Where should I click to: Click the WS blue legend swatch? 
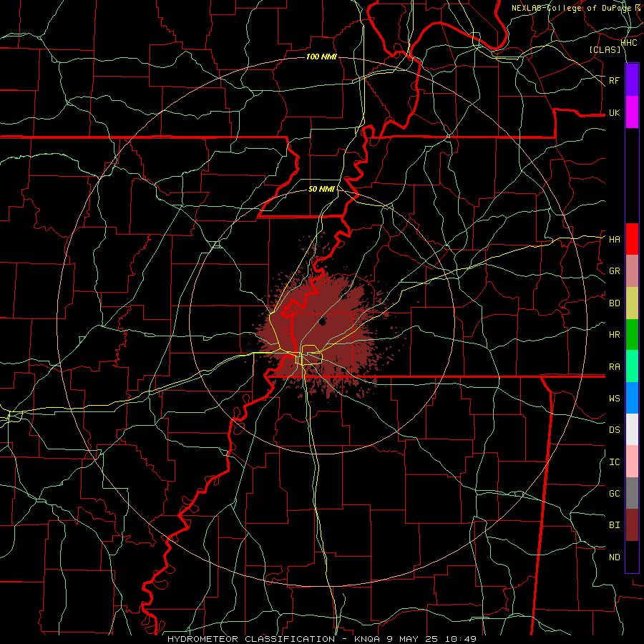[x=632, y=398]
